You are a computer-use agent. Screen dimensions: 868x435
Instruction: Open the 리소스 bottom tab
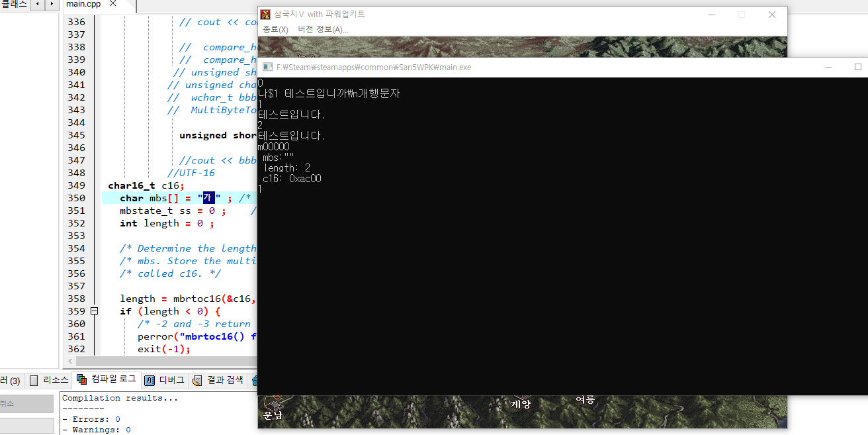[49, 380]
